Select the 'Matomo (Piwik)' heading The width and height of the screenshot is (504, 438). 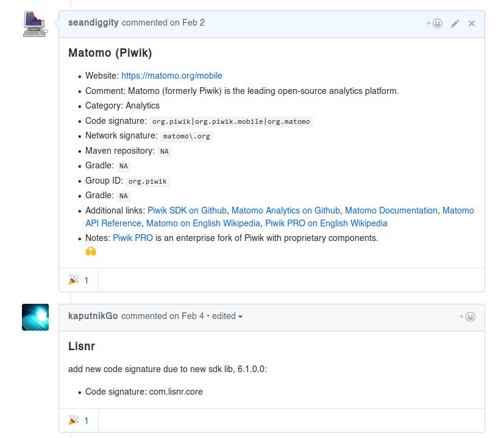point(110,53)
